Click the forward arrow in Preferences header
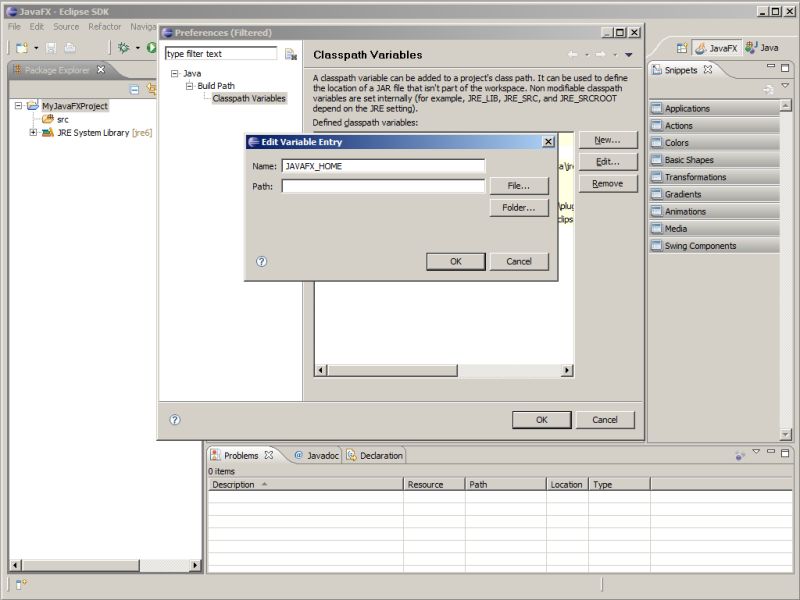Image resolution: width=800 pixels, height=600 pixels. [601, 55]
